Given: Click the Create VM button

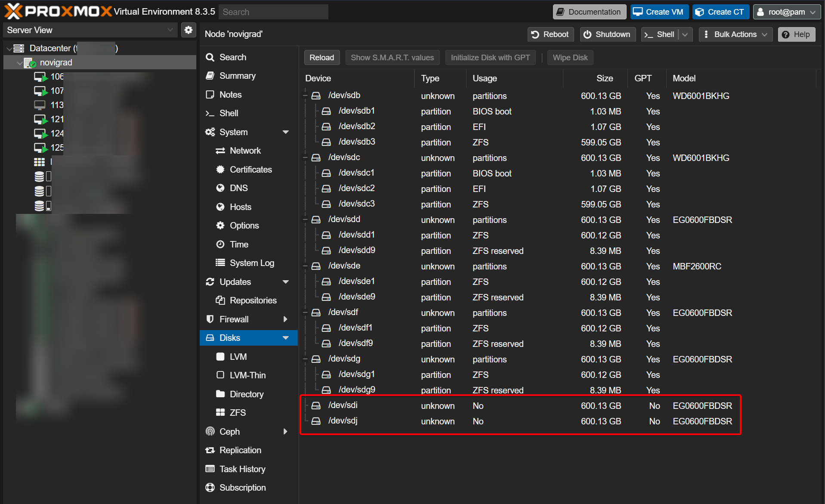Looking at the screenshot, I should click(659, 12).
